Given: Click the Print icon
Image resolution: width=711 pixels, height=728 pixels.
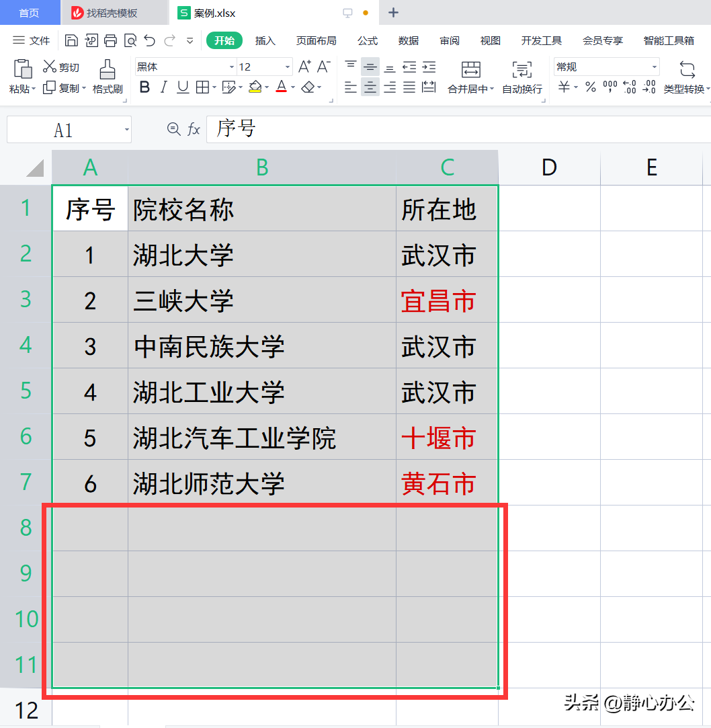Looking at the screenshot, I should pos(110,41).
